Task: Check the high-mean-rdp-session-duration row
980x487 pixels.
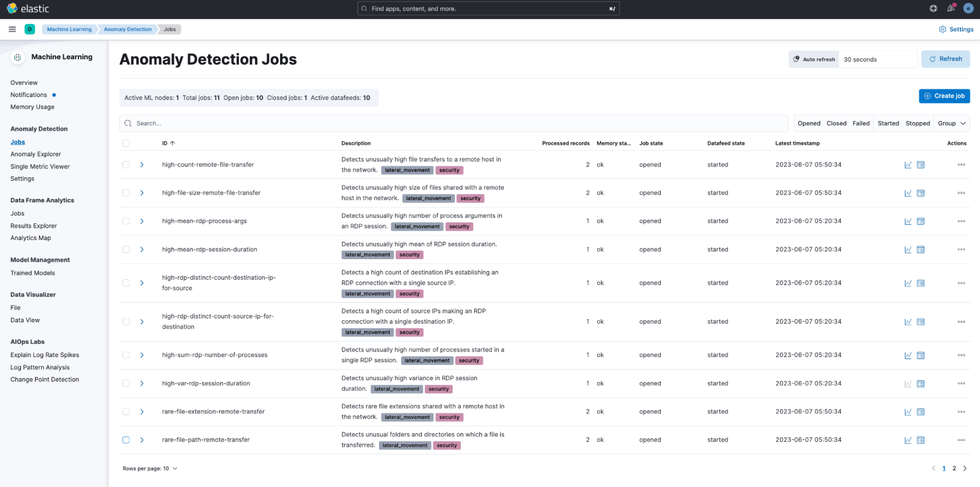Action: pos(126,249)
